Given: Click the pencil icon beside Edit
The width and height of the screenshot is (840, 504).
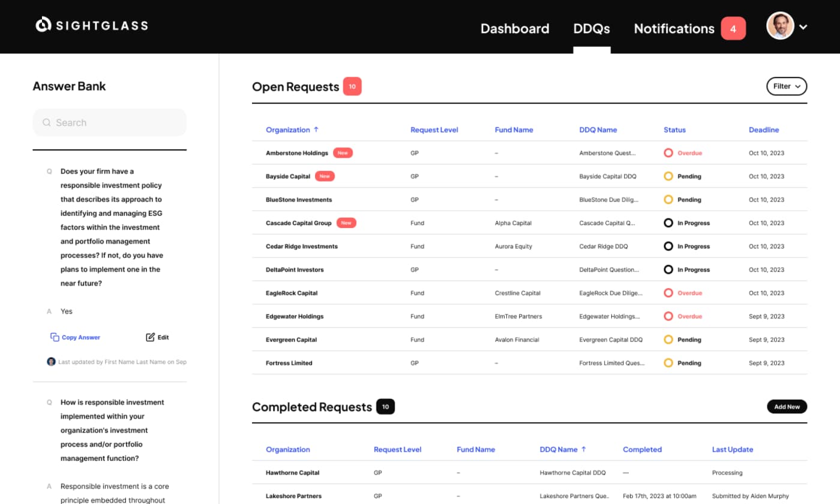Looking at the screenshot, I should click(x=149, y=337).
